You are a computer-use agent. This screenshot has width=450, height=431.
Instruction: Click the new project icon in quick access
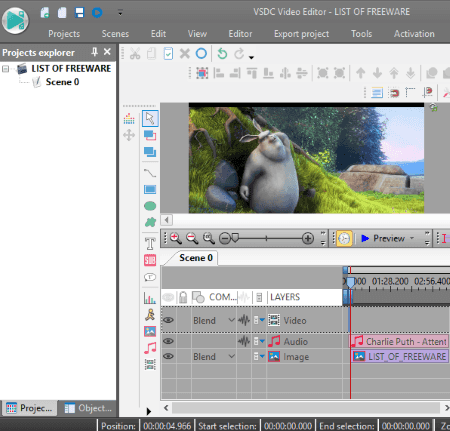(45, 13)
